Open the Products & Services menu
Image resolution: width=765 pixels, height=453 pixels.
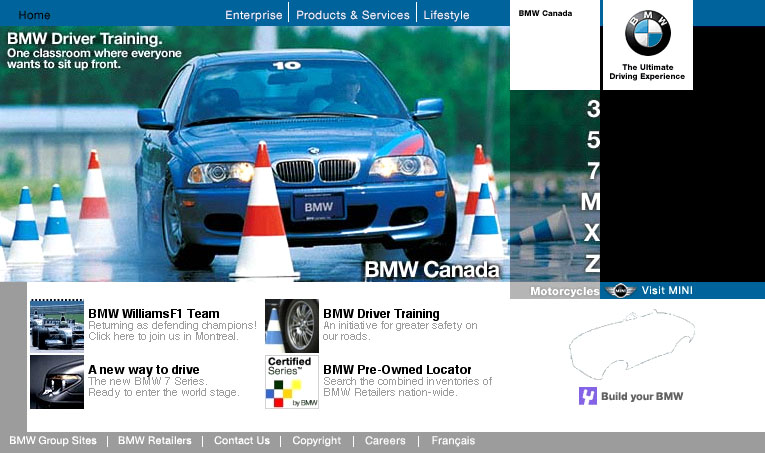click(353, 15)
